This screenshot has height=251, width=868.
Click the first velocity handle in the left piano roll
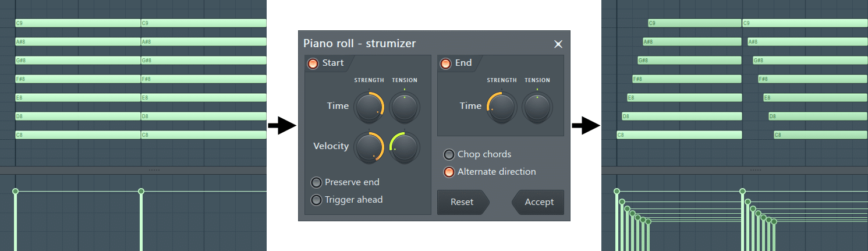point(16,192)
